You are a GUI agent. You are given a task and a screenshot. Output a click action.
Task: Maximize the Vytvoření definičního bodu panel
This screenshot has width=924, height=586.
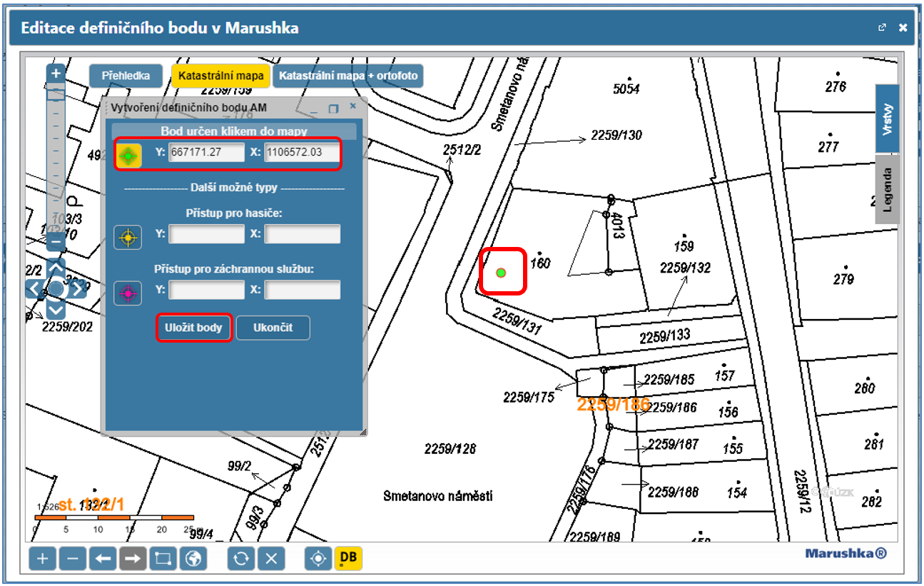click(332, 109)
